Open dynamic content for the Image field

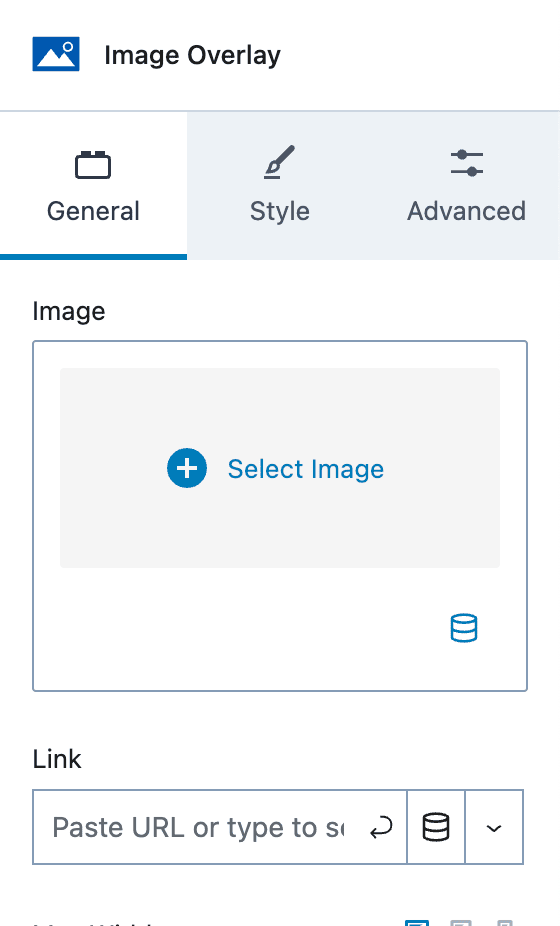tap(464, 628)
